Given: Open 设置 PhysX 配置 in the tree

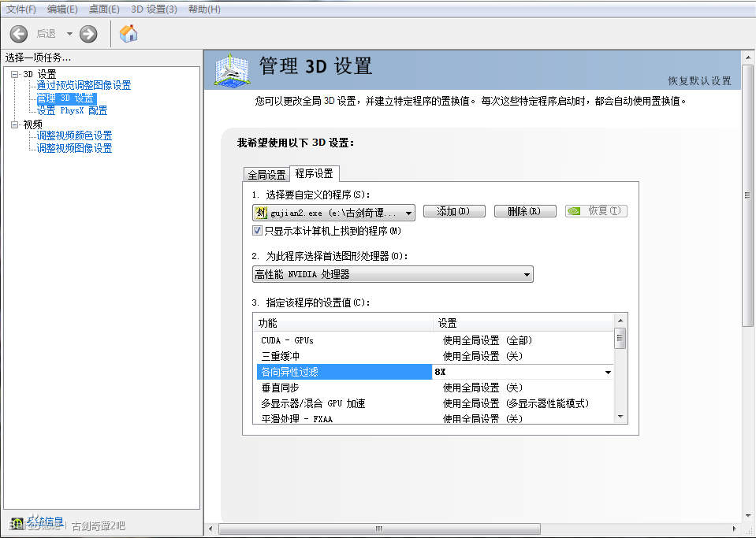Looking at the screenshot, I should pyautogui.click(x=72, y=111).
